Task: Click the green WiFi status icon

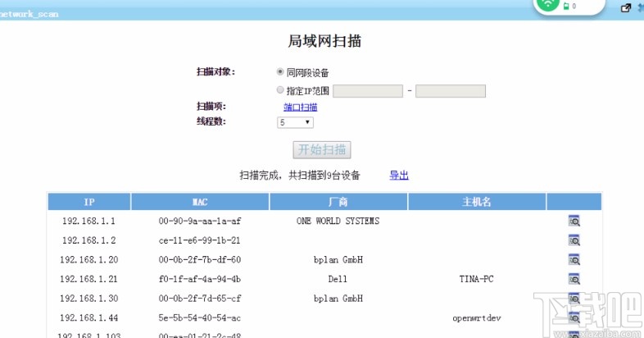Action: point(548,5)
